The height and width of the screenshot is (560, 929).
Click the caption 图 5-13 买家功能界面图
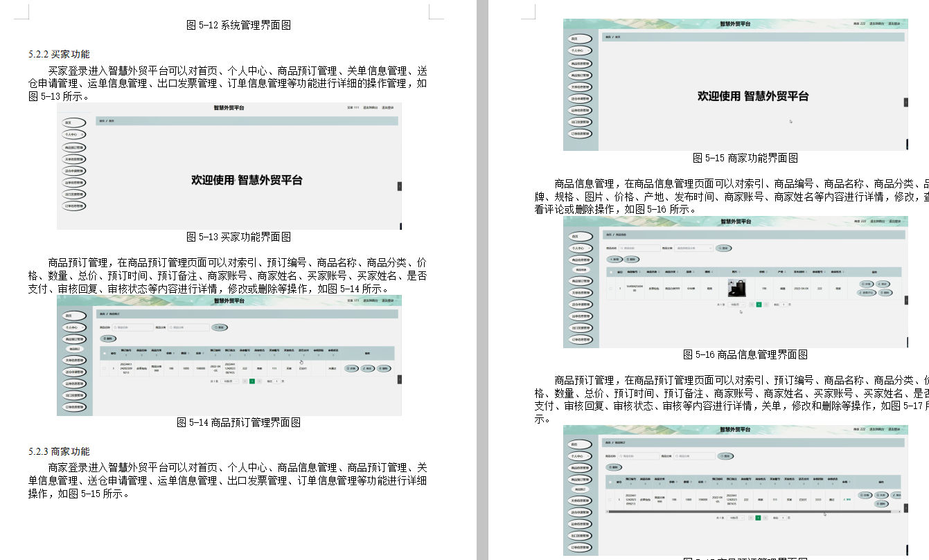(238, 237)
